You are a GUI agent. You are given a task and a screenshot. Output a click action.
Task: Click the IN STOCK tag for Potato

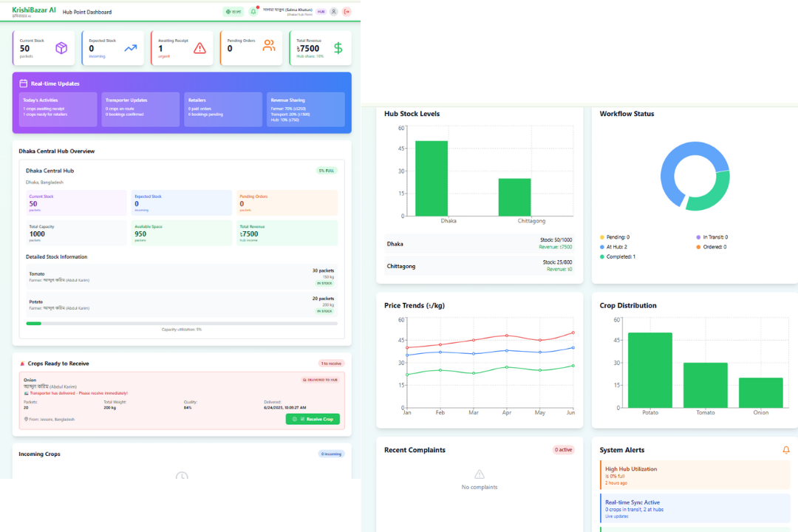(324, 311)
